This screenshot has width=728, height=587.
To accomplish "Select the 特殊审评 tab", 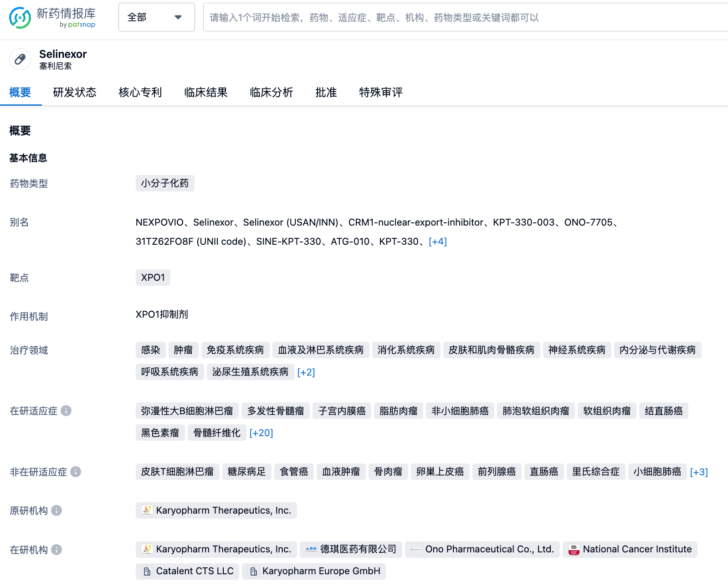I will click(381, 93).
